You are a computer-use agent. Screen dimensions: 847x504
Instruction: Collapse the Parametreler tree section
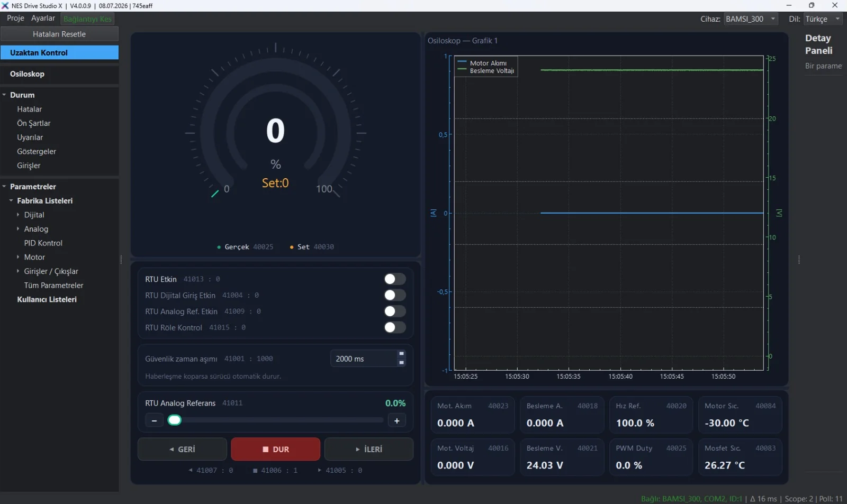coord(4,186)
